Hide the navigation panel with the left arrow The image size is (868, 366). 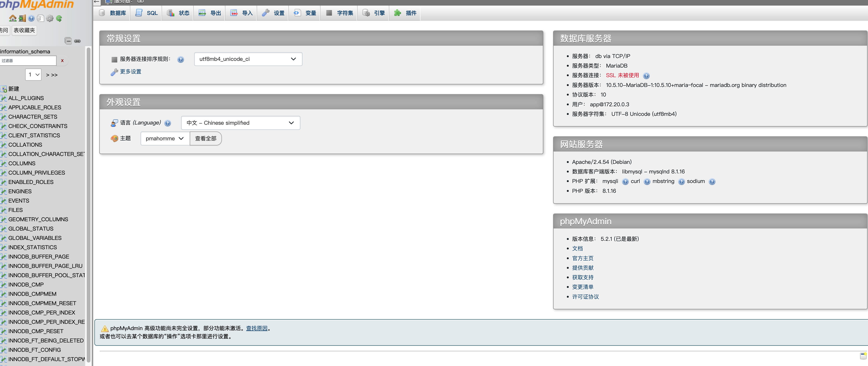[96, 2]
